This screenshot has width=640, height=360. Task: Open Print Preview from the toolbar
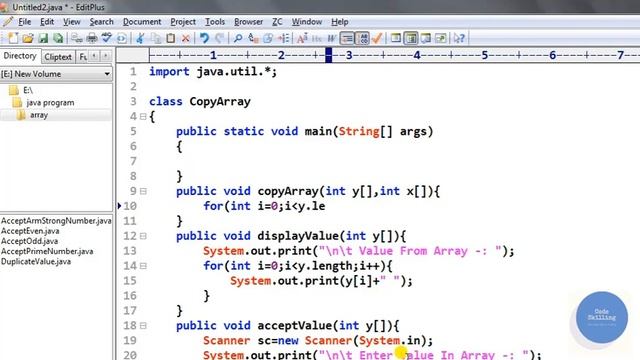(76, 38)
